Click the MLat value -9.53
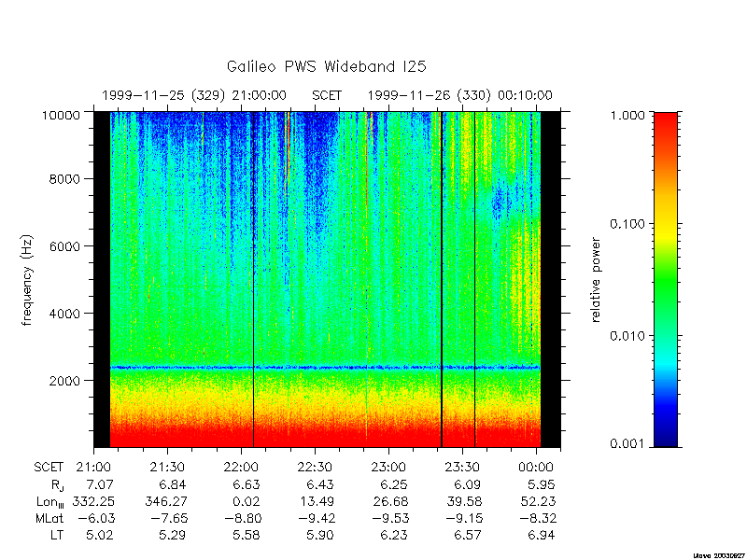 [388, 518]
